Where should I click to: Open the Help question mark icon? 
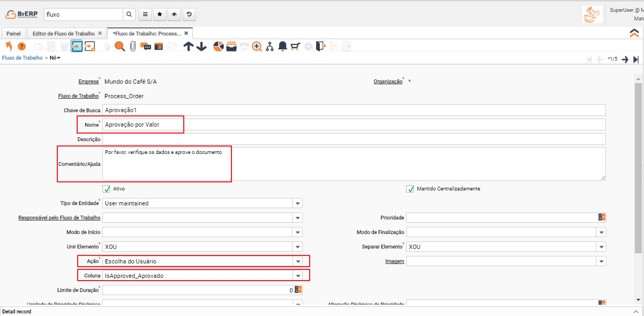[x=21, y=47]
